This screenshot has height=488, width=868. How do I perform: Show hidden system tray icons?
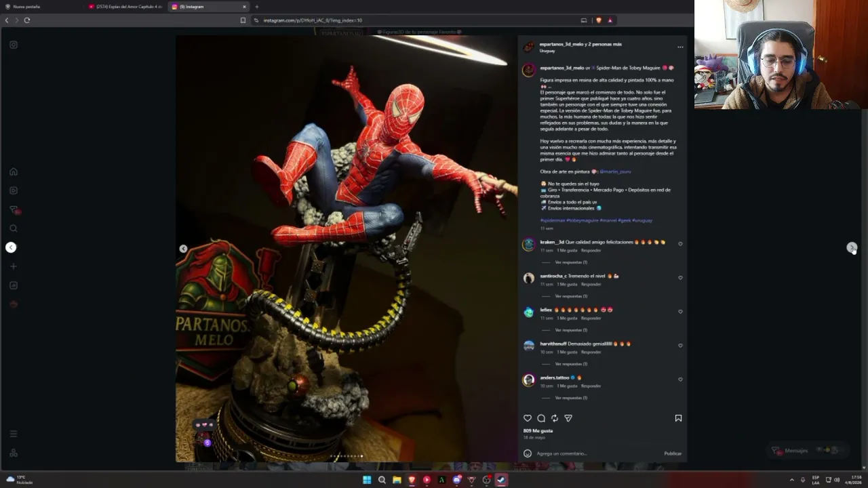[x=791, y=480]
